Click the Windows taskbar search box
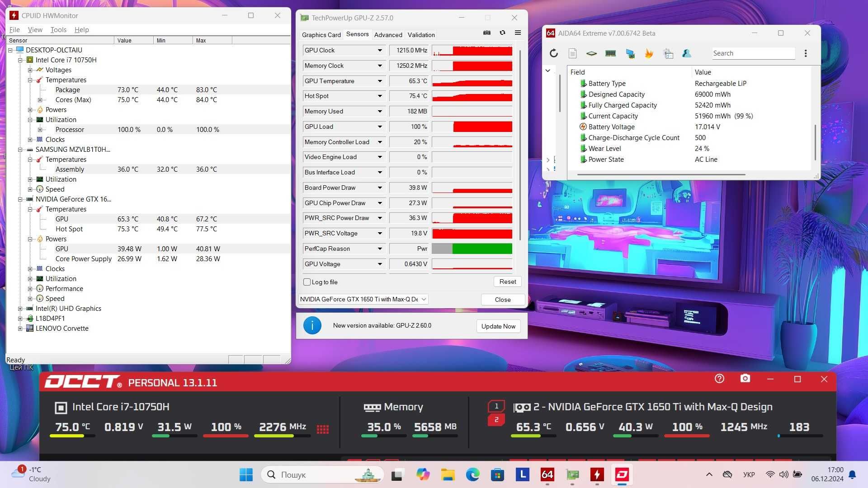868x488 pixels. tap(322, 474)
